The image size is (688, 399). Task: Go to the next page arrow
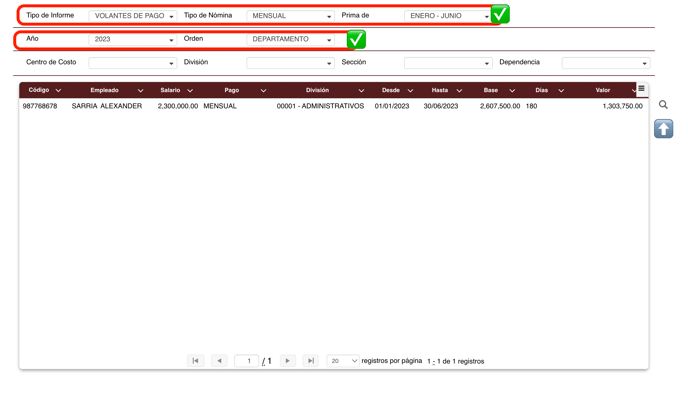(x=287, y=361)
